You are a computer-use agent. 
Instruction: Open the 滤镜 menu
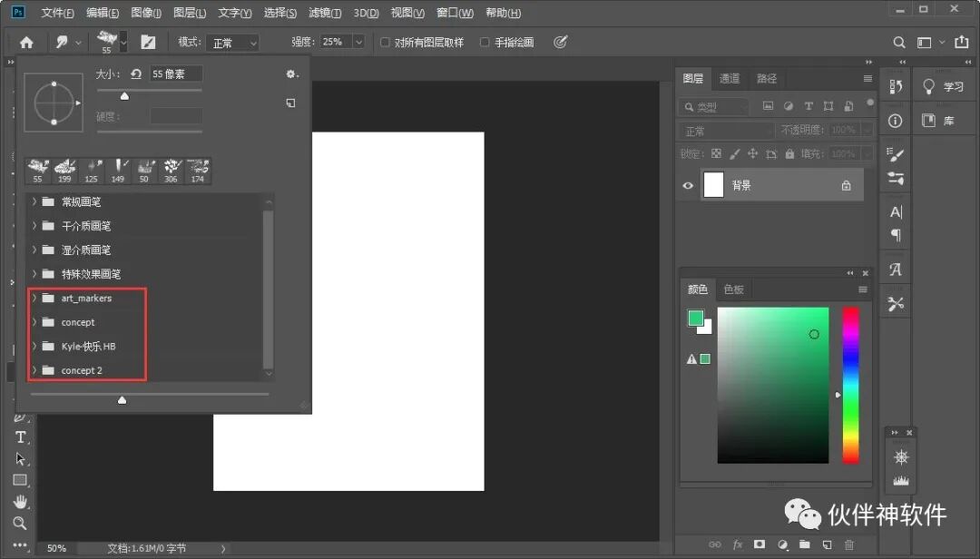324,13
